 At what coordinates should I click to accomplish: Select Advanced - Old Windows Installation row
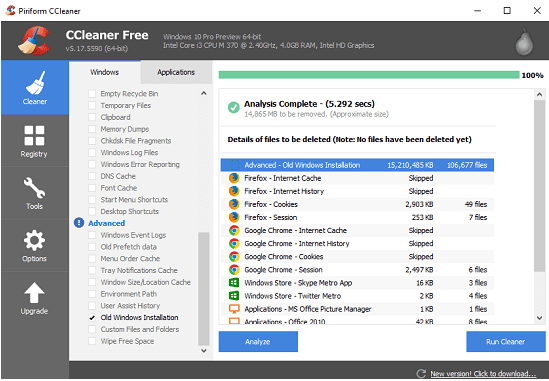(x=357, y=165)
